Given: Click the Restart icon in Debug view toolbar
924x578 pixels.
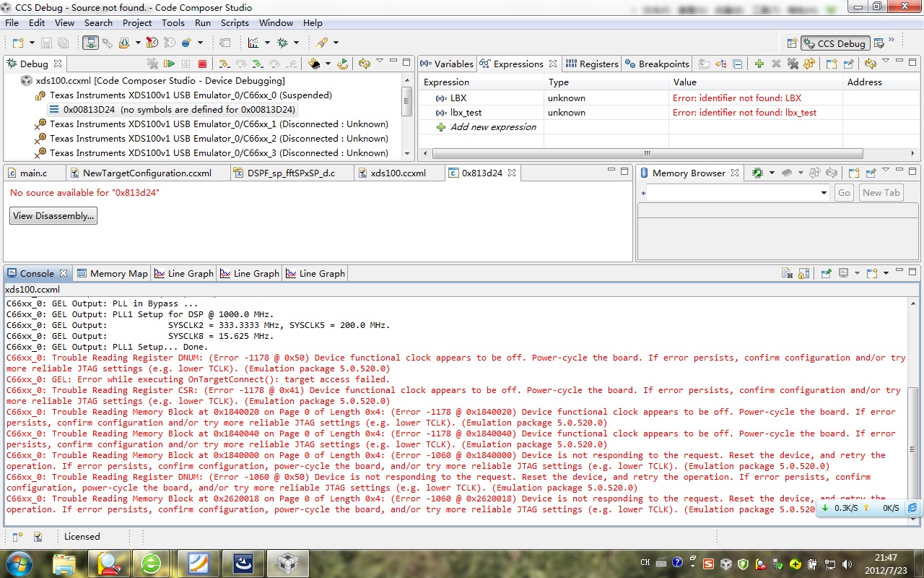Looking at the screenshot, I should pyautogui.click(x=343, y=64).
